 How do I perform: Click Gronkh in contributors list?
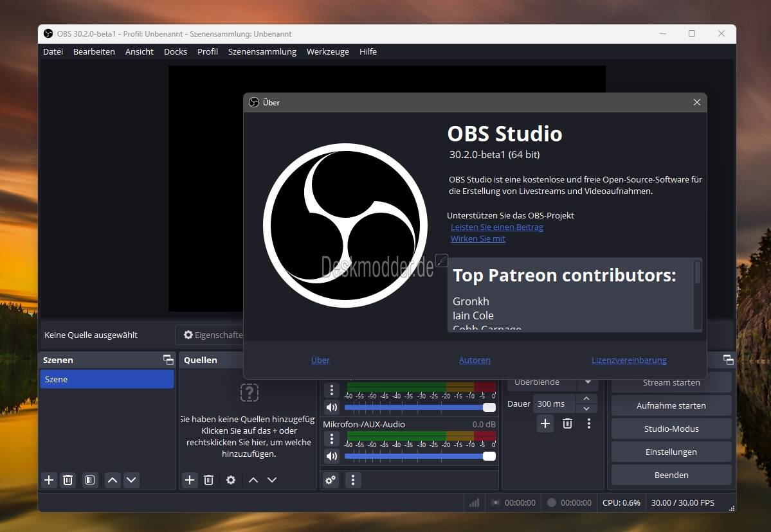pyautogui.click(x=471, y=301)
